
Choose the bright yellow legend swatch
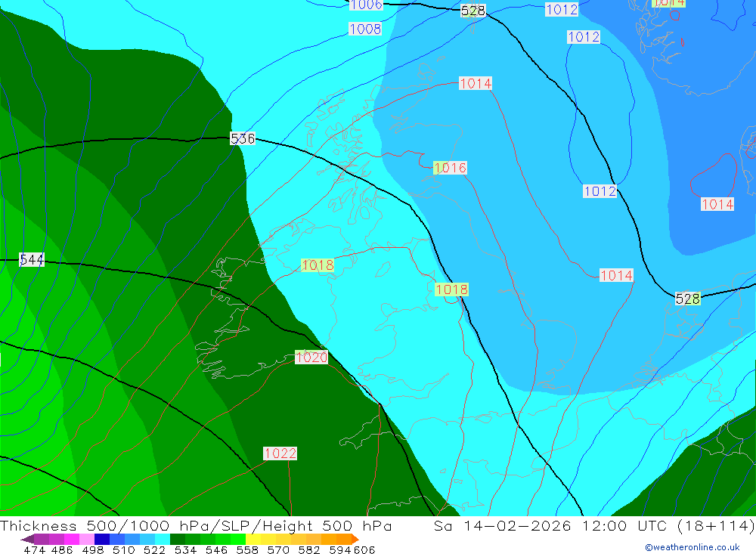click(x=253, y=539)
